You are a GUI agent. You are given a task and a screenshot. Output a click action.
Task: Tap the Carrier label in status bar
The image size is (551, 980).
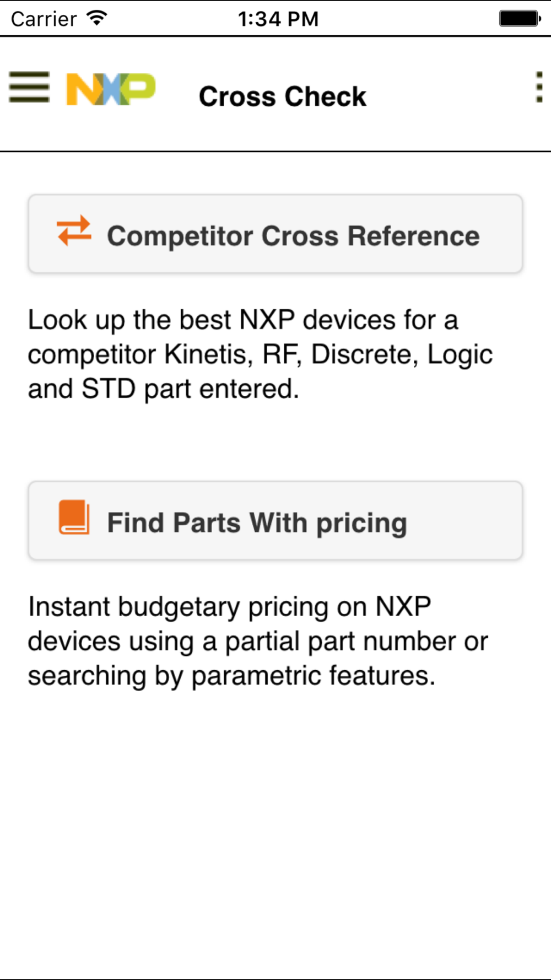click(44, 19)
